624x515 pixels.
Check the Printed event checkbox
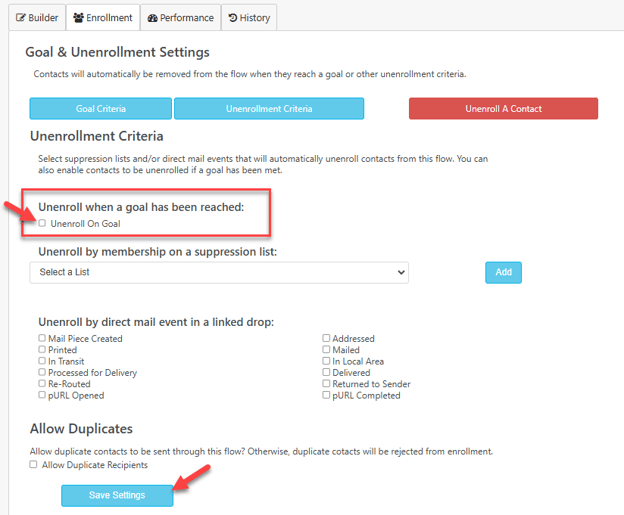coord(42,349)
